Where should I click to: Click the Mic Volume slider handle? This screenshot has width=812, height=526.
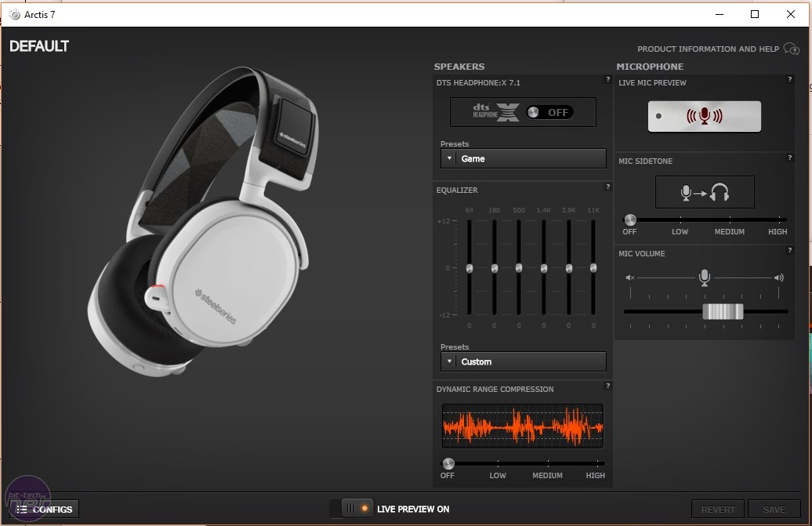coord(723,312)
